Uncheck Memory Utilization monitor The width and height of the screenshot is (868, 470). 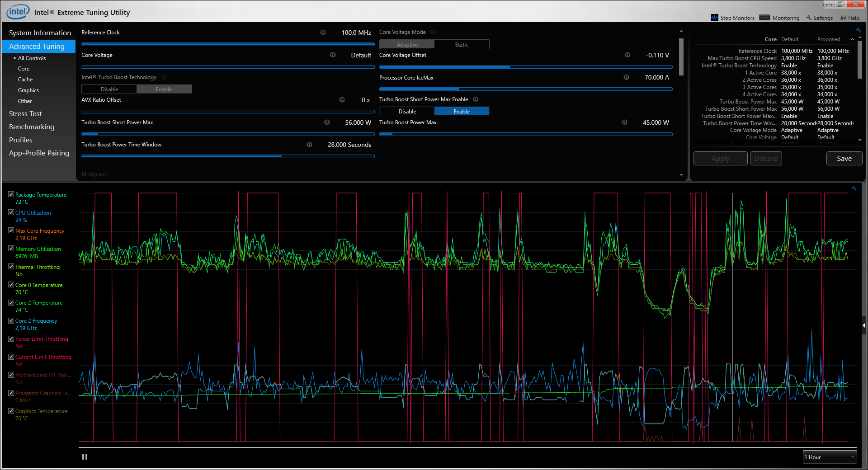pyautogui.click(x=11, y=249)
